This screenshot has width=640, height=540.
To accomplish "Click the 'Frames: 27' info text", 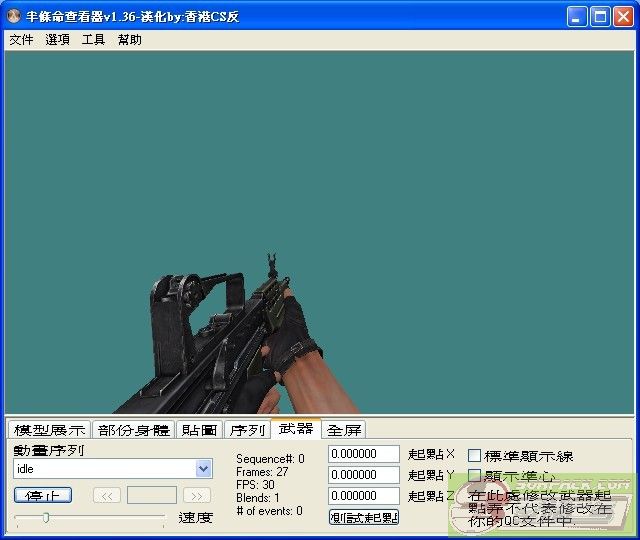I will tap(262, 472).
